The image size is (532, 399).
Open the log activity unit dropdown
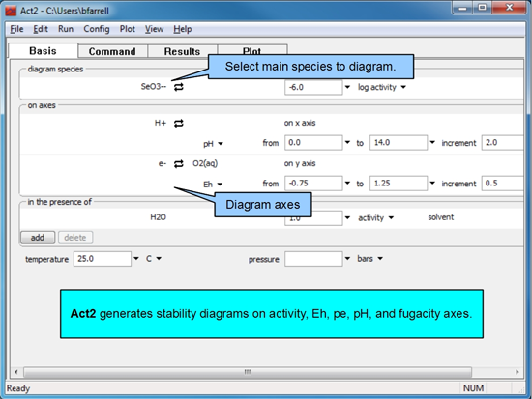click(x=382, y=87)
